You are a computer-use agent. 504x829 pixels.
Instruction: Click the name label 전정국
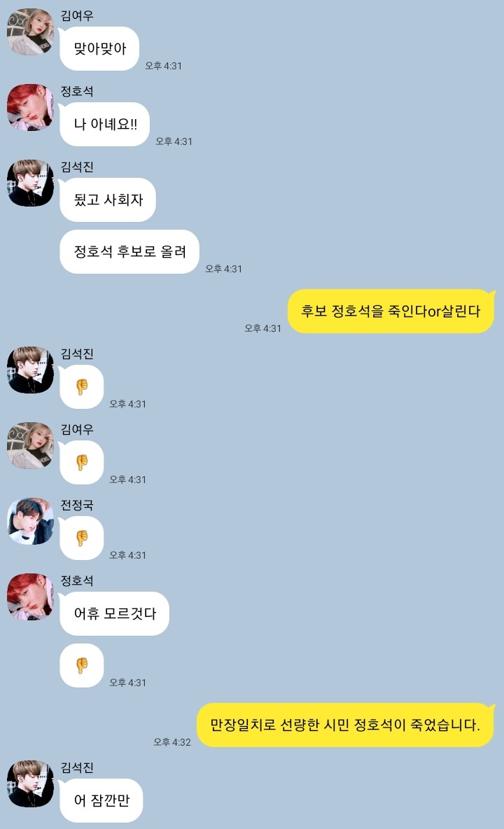pos(77,506)
